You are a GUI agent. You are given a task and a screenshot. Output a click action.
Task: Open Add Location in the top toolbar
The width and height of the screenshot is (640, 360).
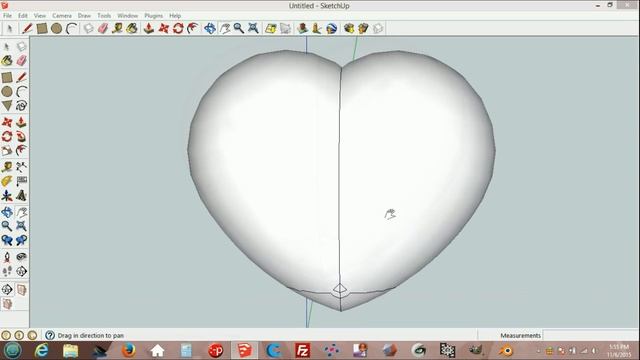coord(271,28)
